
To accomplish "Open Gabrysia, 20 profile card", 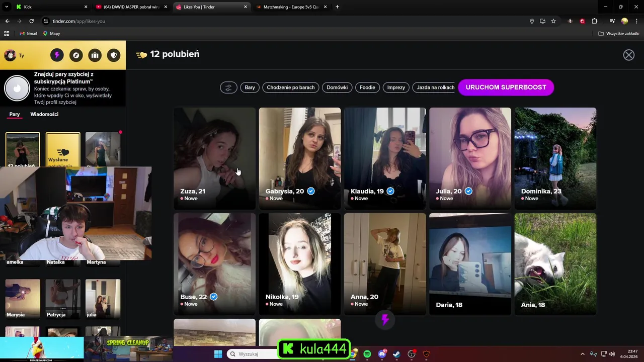I will point(300,158).
